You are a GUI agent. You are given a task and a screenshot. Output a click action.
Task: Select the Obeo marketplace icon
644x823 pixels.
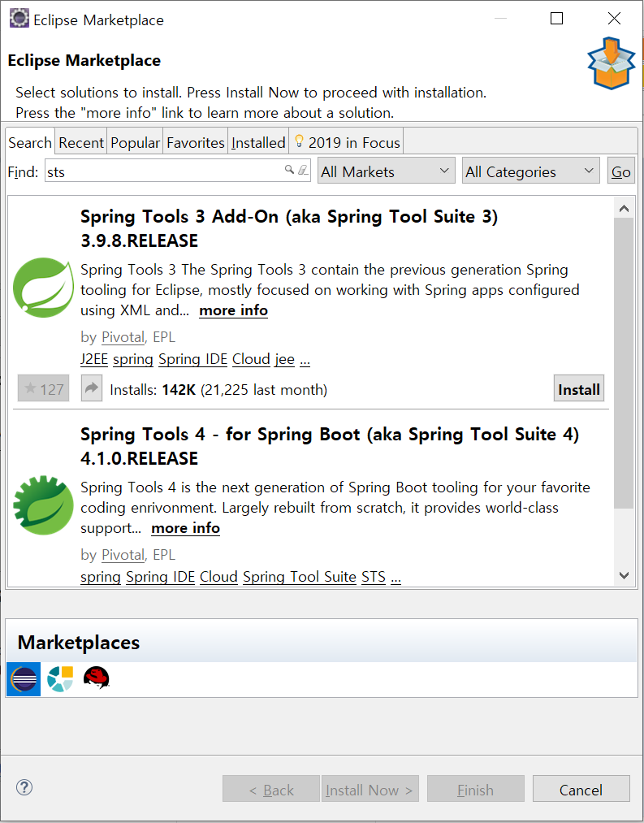click(60, 678)
